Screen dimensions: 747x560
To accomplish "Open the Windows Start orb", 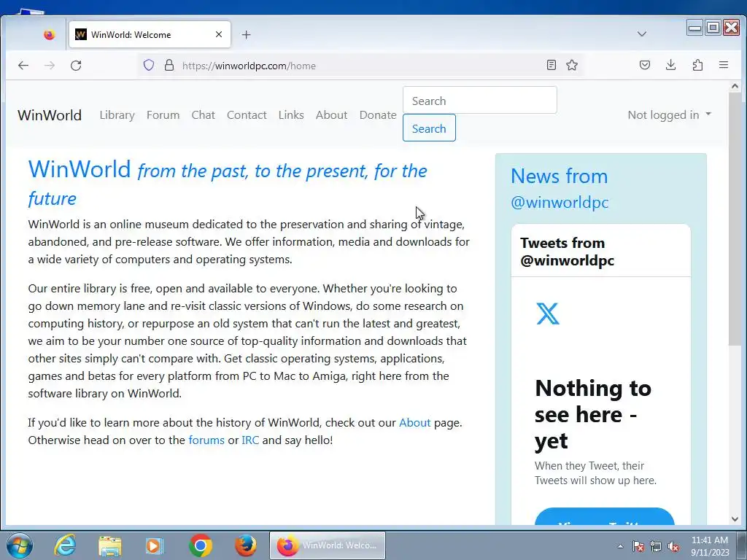I will click(20, 545).
